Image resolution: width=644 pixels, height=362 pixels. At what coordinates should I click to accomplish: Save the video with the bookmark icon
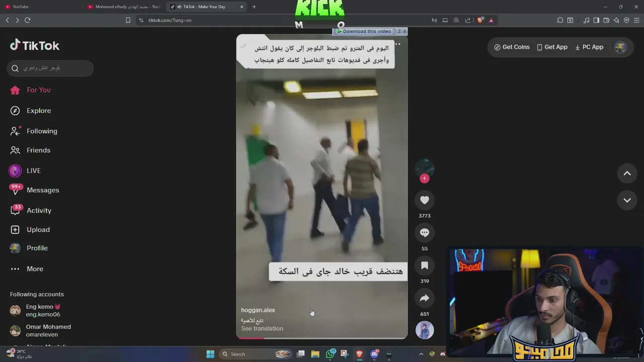[425, 265]
